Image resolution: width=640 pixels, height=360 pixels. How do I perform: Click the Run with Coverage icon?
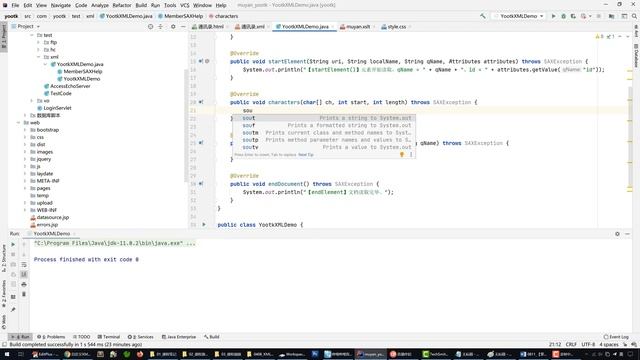point(573,16)
